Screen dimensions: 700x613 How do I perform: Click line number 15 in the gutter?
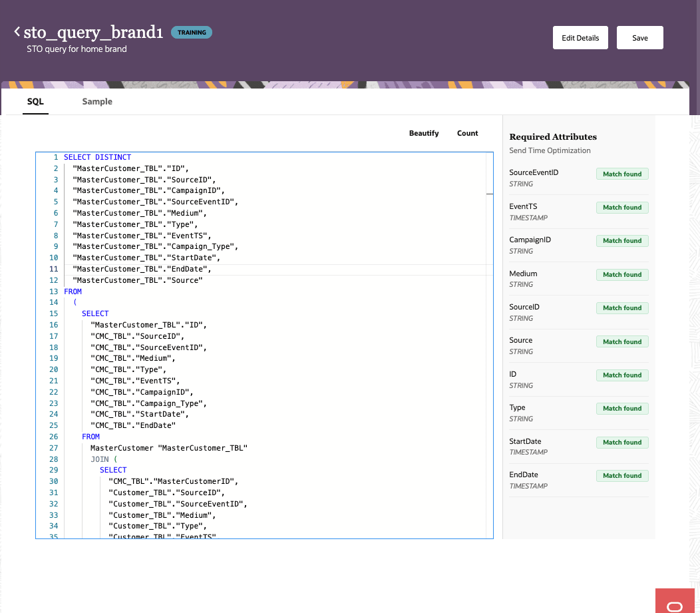[x=54, y=313]
